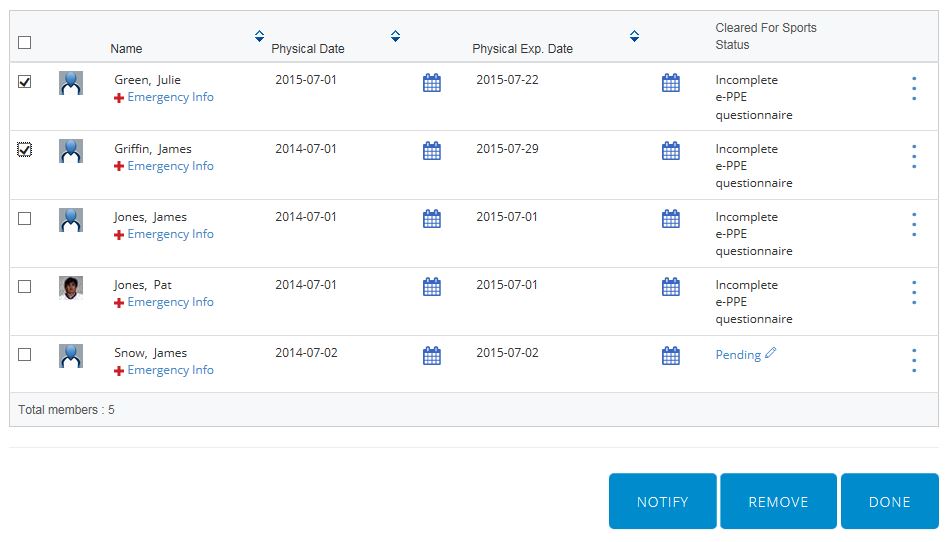The image size is (951, 542).
Task: Edit Pending status with pencil icon
Action: tap(770, 353)
